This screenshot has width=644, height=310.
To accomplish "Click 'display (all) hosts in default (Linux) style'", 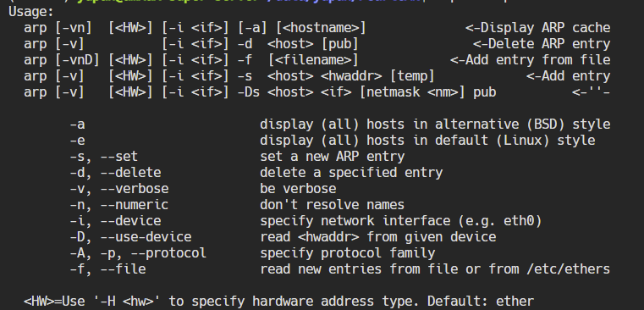I will (427, 141).
